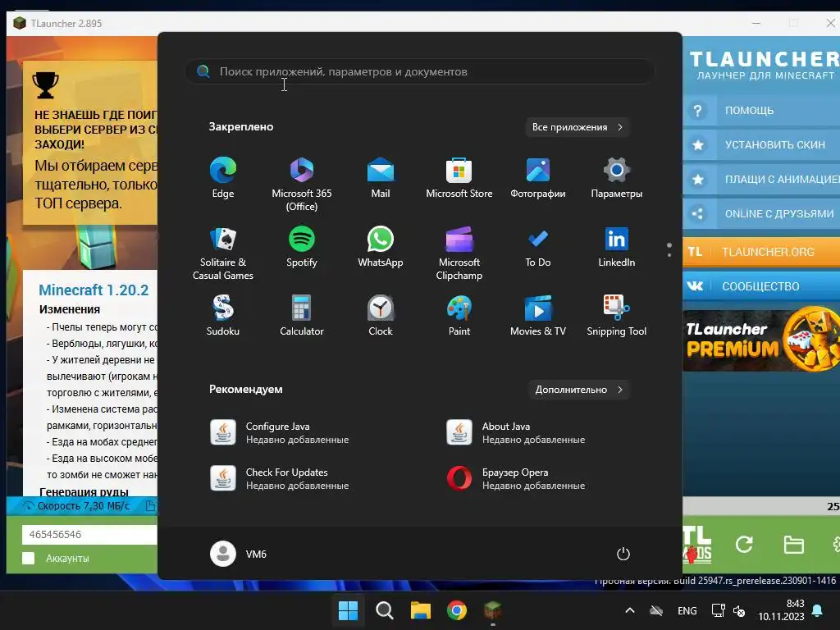This screenshot has height=630, width=840.
Task: Launch Microsoft Clipchamp
Action: [459, 253]
